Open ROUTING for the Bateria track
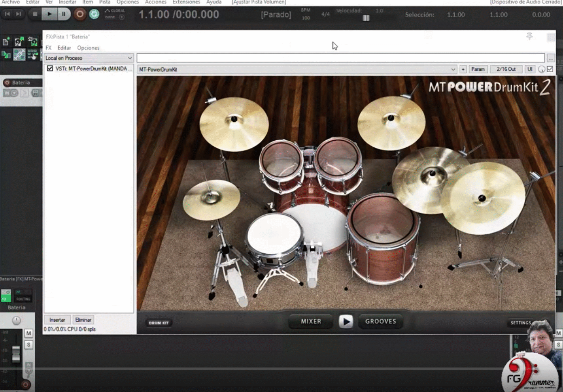Image resolution: width=563 pixels, height=392 pixels. coord(23,299)
